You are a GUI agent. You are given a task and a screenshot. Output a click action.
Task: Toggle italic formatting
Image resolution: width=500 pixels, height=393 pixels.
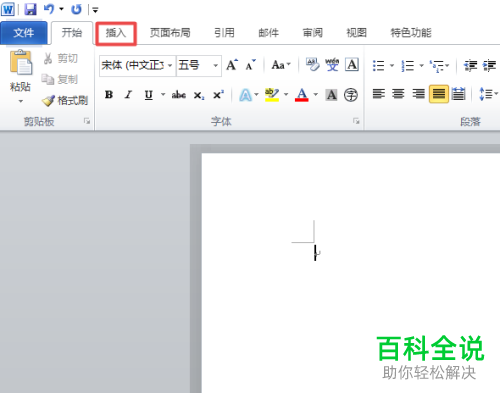pyautogui.click(x=128, y=95)
